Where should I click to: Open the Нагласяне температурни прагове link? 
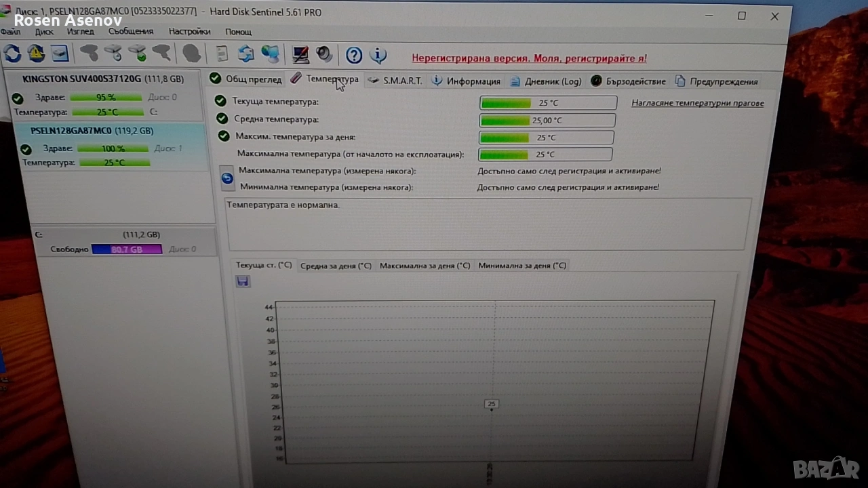click(698, 103)
